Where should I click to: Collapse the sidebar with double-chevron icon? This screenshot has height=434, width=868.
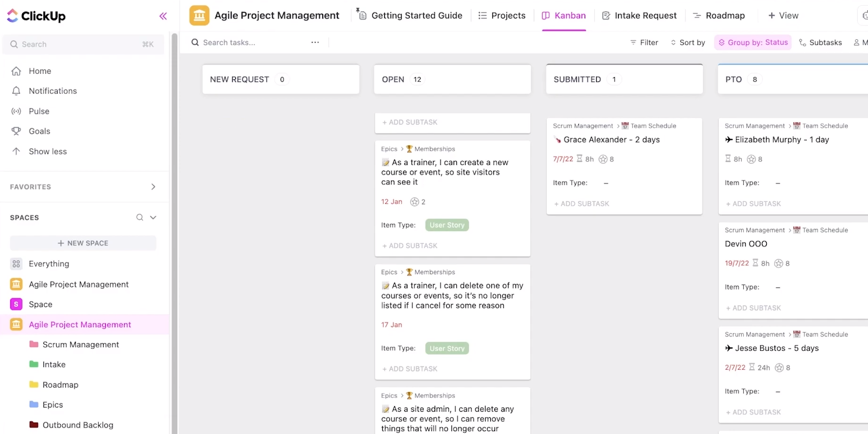coord(163,16)
